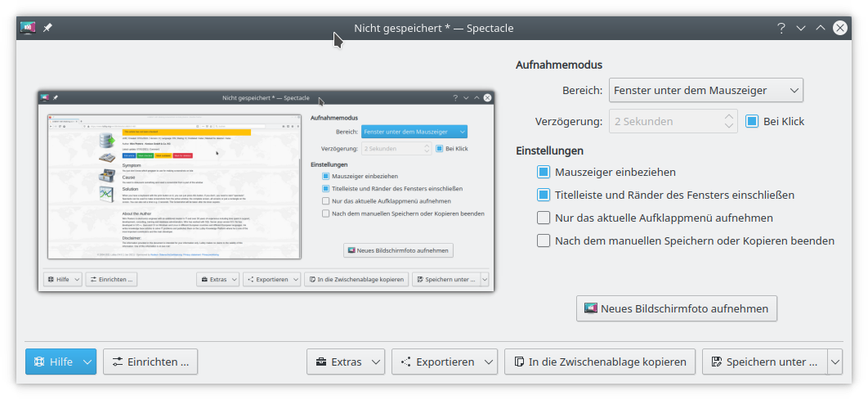Expand the arrow beside Speichern unter
Viewport: 868px width, 400px height.
pyautogui.click(x=835, y=362)
